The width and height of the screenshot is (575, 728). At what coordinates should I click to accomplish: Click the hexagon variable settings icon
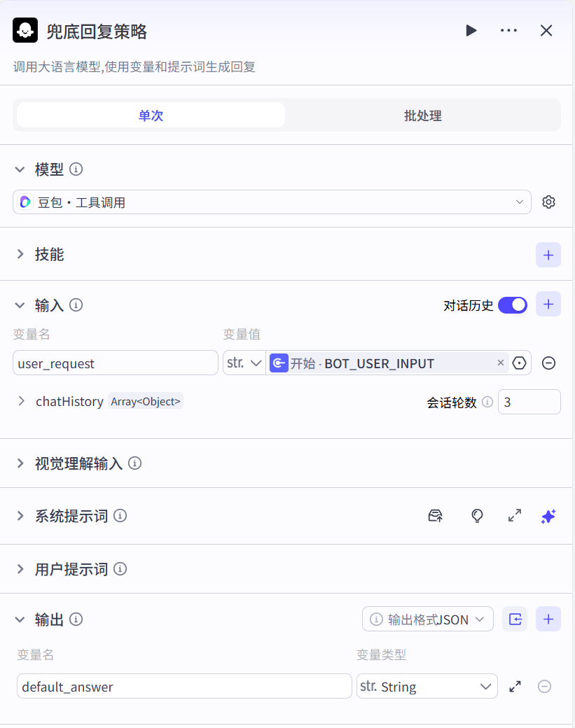coord(519,363)
